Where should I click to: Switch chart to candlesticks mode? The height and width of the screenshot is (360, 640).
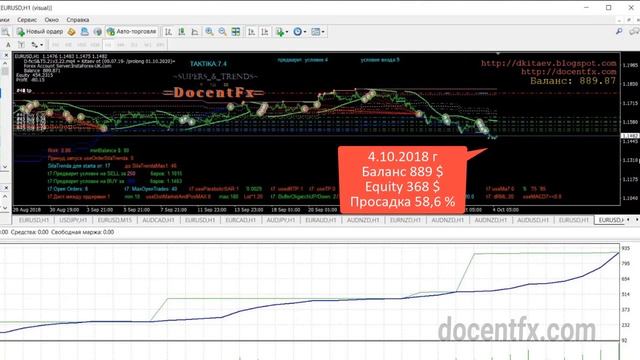pos(182,31)
